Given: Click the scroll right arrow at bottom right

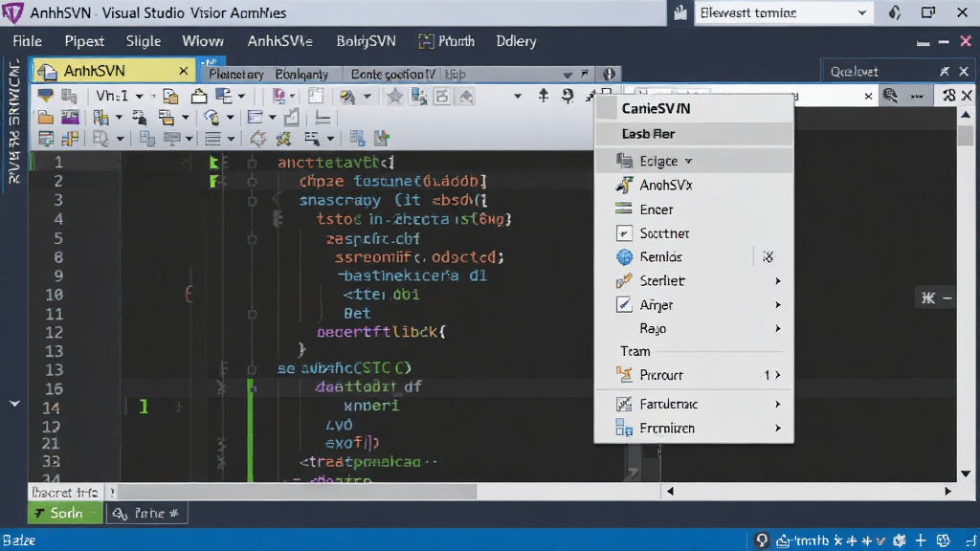Looking at the screenshot, I should tap(947, 491).
